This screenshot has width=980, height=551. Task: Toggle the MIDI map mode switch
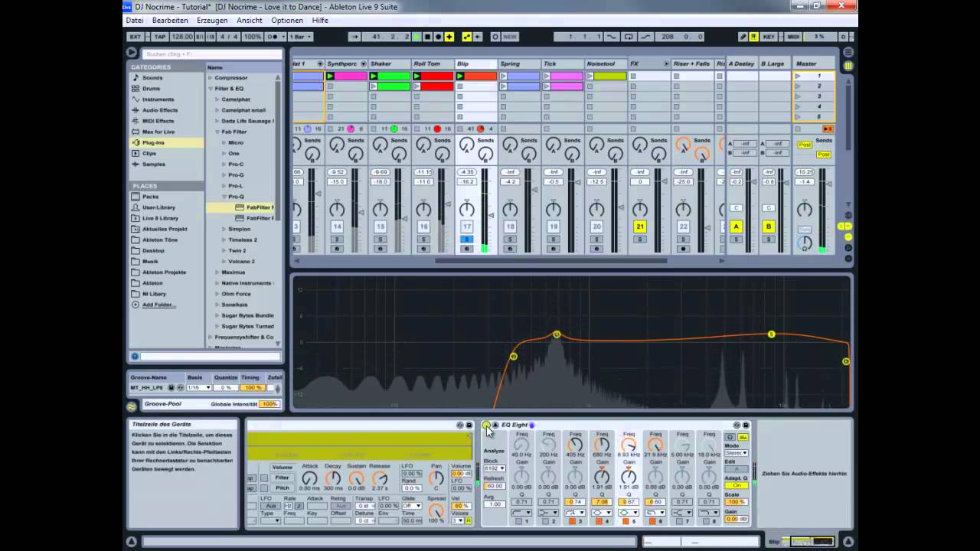coord(793,37)
